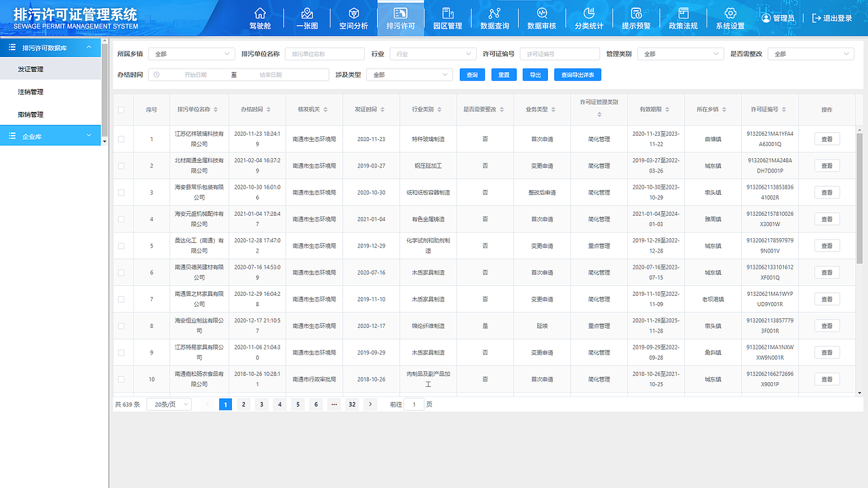Image resolution: width=868 pixels, height=488 pixels.
Task: Select checkbox for row number 5
Action: tap(121, 246)
